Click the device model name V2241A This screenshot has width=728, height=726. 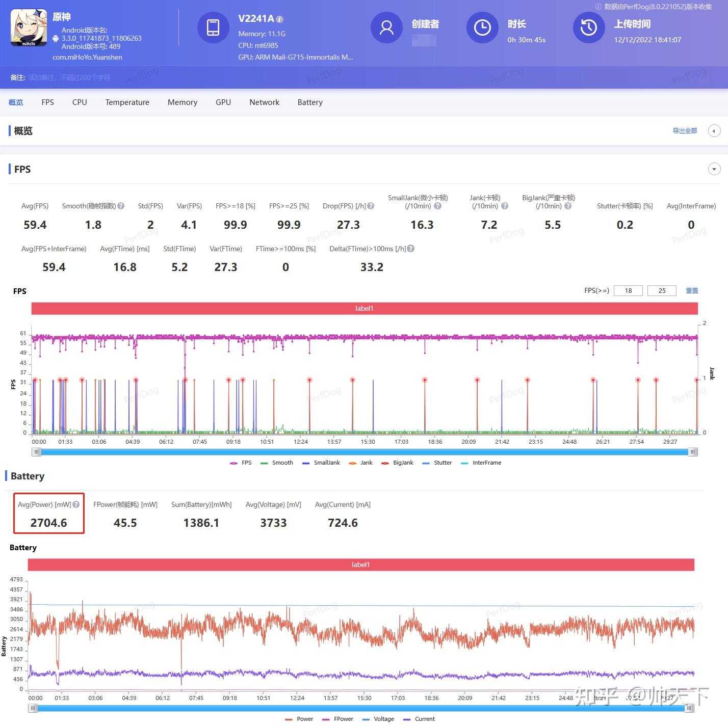pos(256,19)
